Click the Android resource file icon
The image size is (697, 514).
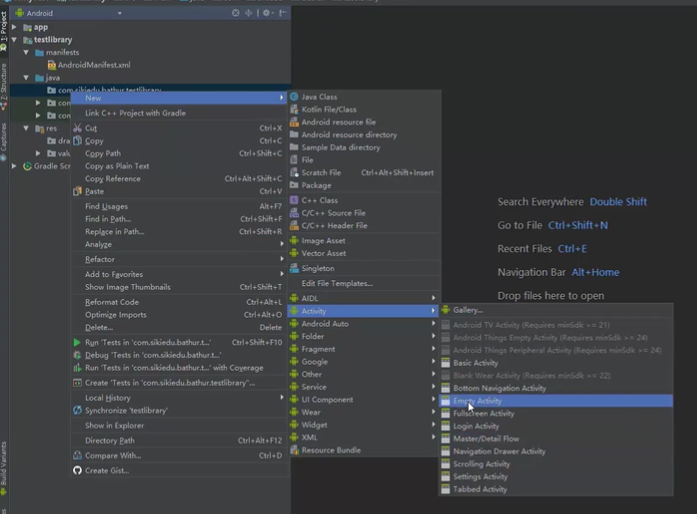(x=294, y=122)
